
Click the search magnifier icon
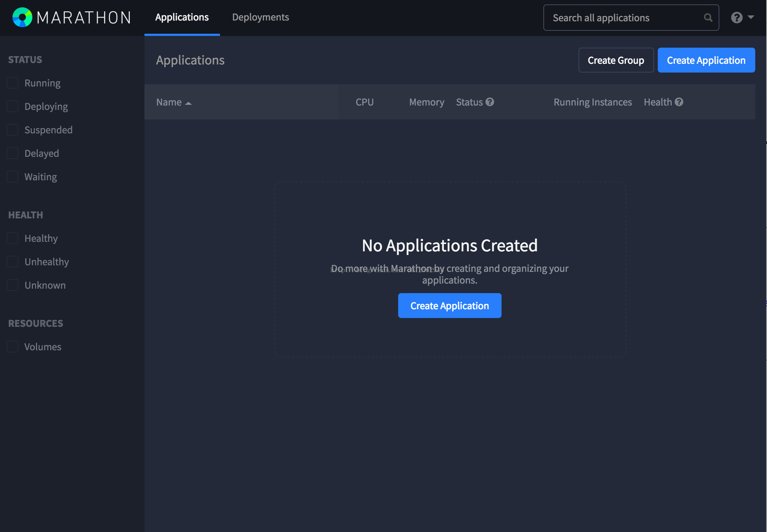click(x=708, y=18)
